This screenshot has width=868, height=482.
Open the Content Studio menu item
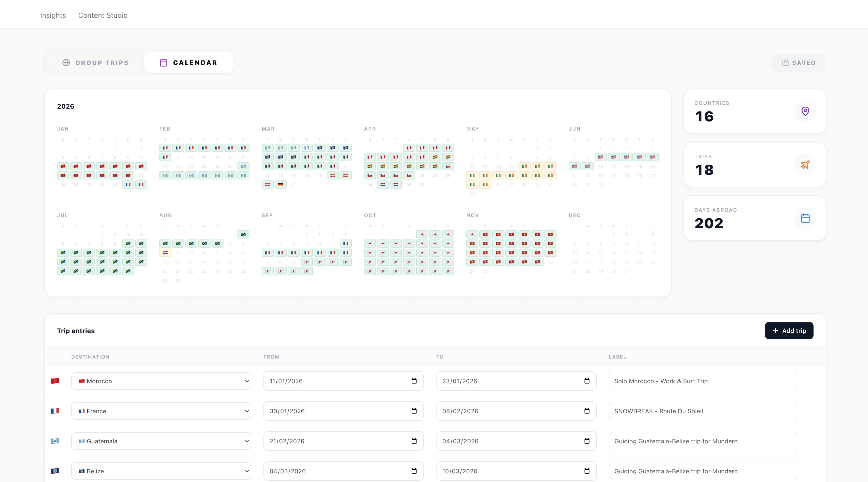tap(103, 15)
